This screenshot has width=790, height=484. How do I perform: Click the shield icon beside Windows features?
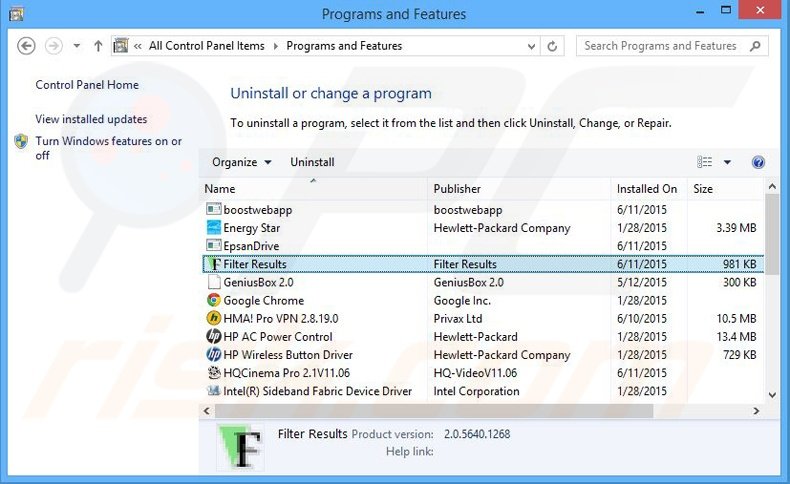[21, 142]
